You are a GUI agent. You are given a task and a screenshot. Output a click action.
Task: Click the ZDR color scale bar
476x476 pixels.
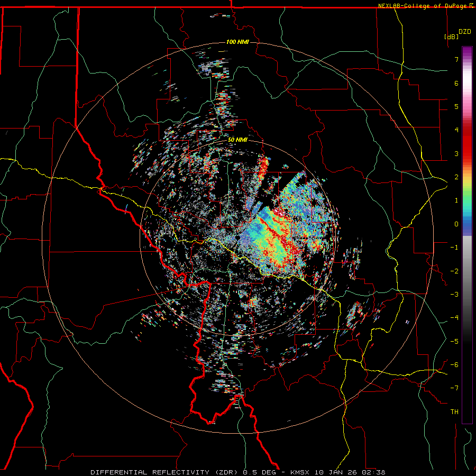pos(467,235)
